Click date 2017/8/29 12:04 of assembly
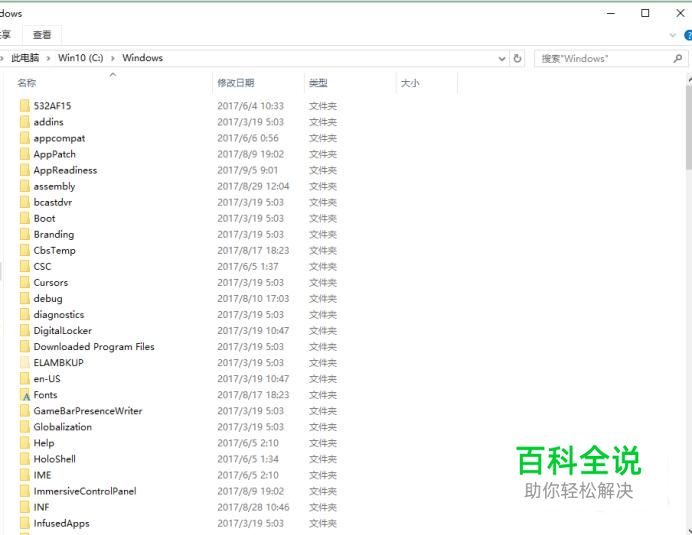The width and height of the screenshot is (692, 535). [253, 186]
